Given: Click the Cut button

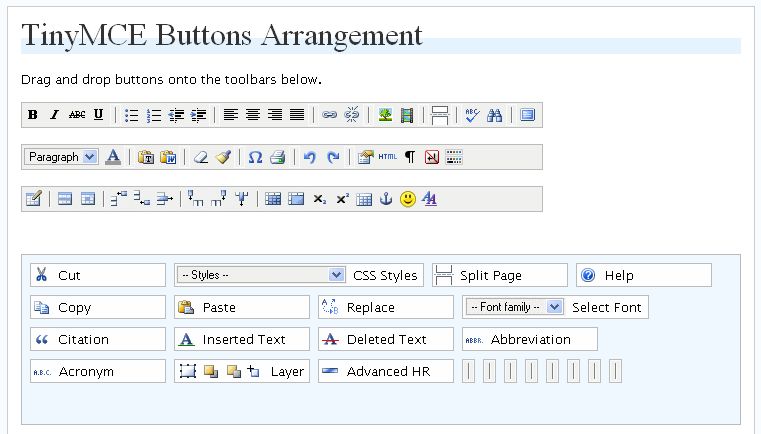Looking at the screenshot, I should [97, 275].
